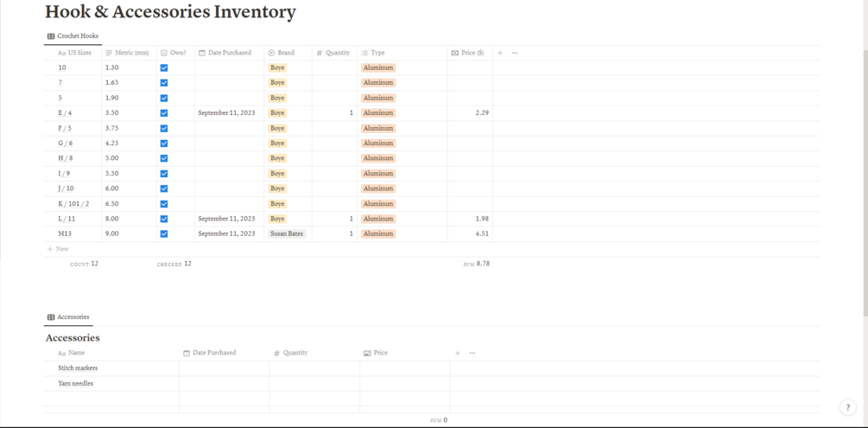Image resolution: width=868 pixels, height=428 pixels.
Task: Switch to the Crochet Hooks view tab
Action: click(x=73, y=36)
